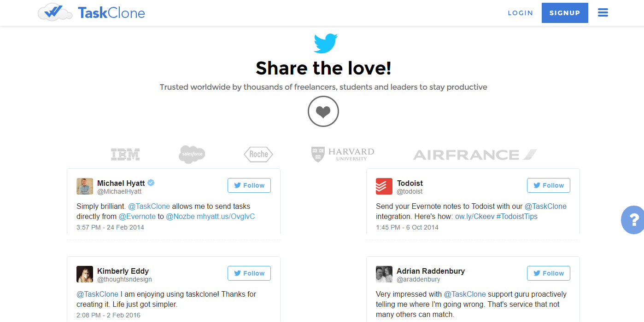
Task: Click @TaskClone mention in Adrian's tweet
Action: click(465, 294)
